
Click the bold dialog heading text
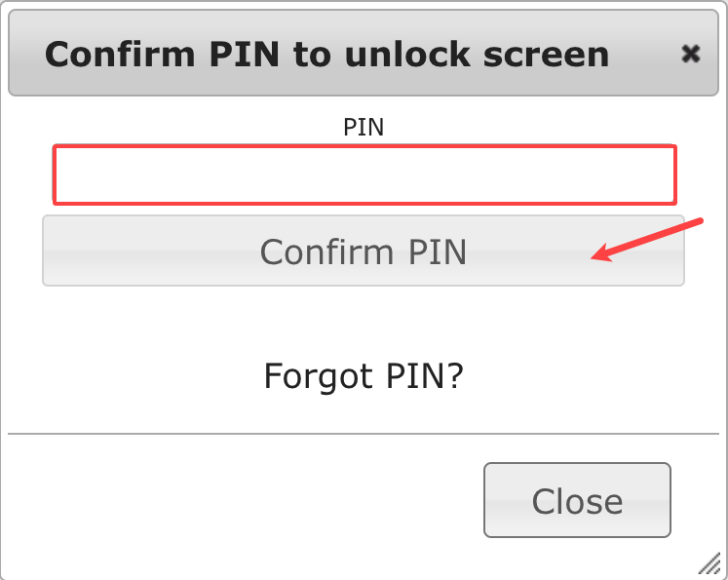(326, 55)
